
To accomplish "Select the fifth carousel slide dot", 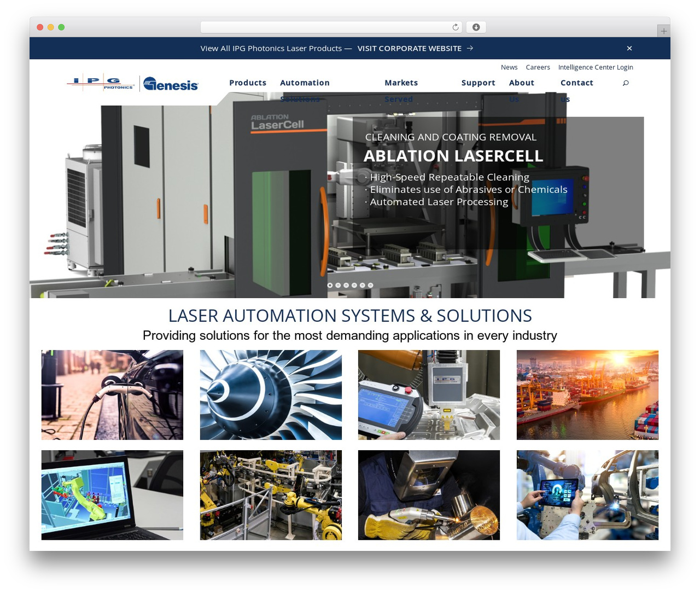I will [x=362, y=285].
